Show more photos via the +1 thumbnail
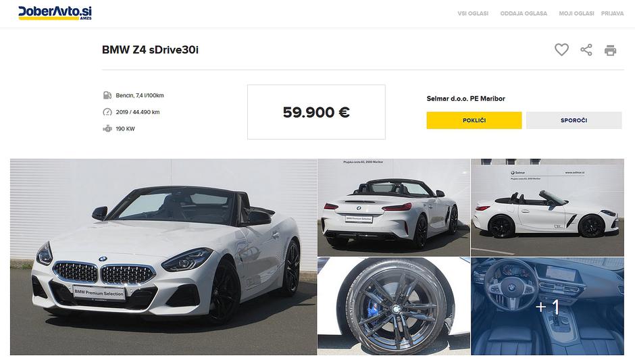This screenshot has width=635, height=364. (x=547, y=306)
